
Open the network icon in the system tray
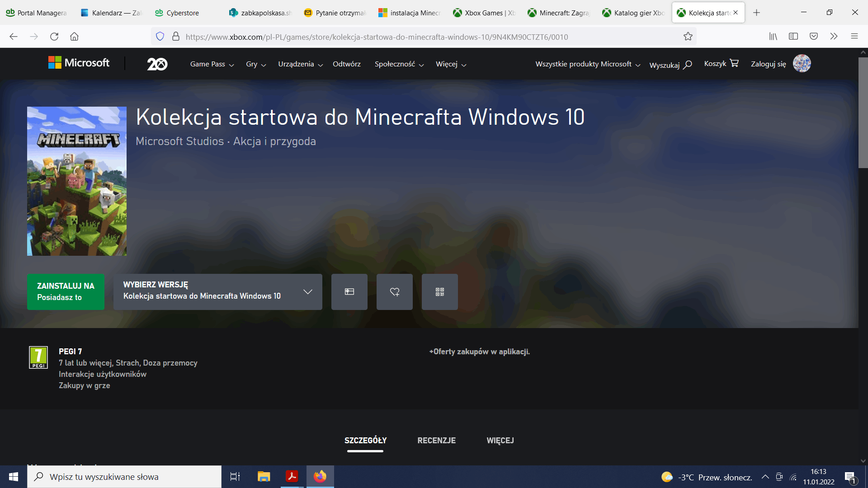click(x=793, y=477)
